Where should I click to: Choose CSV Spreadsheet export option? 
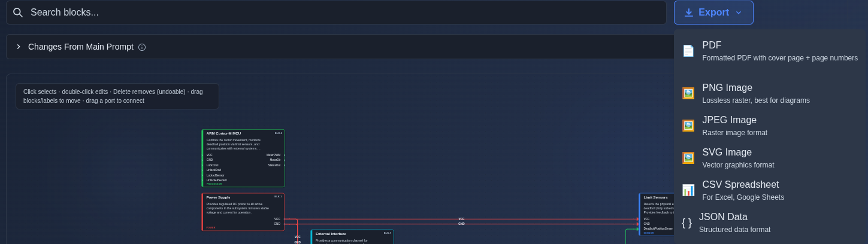tap(770, 191)
